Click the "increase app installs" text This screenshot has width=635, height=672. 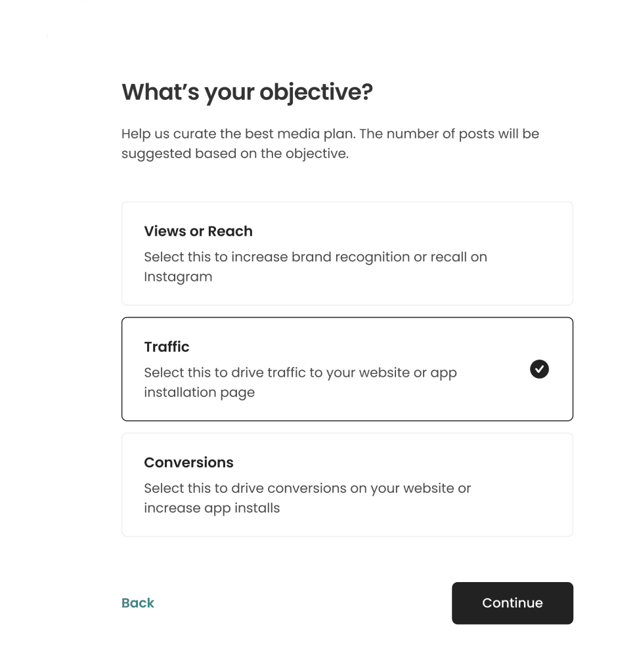[x=212, y=508]
